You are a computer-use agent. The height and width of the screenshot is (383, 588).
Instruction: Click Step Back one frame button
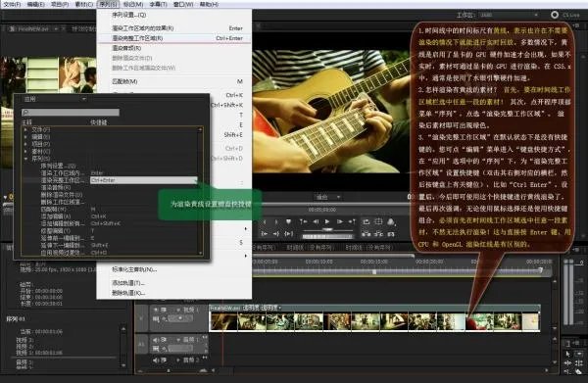[316, 221]
